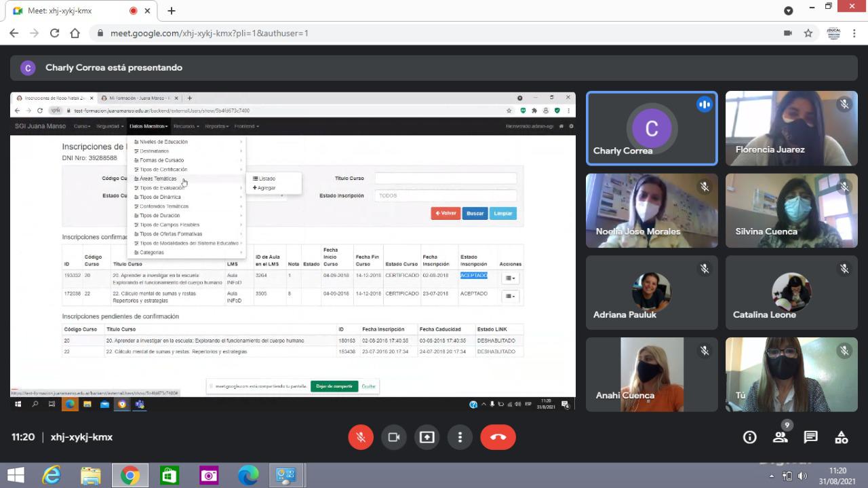Toggle the microphone mute button
The height and width of the screenshot is (488, 868).
point(361,437)
